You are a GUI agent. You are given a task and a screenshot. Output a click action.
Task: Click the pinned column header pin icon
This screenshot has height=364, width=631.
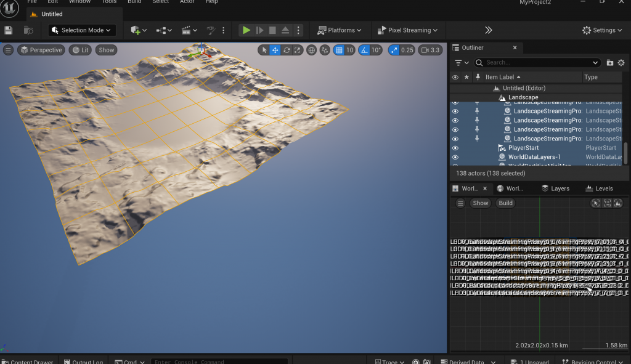pyautogui.click(x=478, y=77)
